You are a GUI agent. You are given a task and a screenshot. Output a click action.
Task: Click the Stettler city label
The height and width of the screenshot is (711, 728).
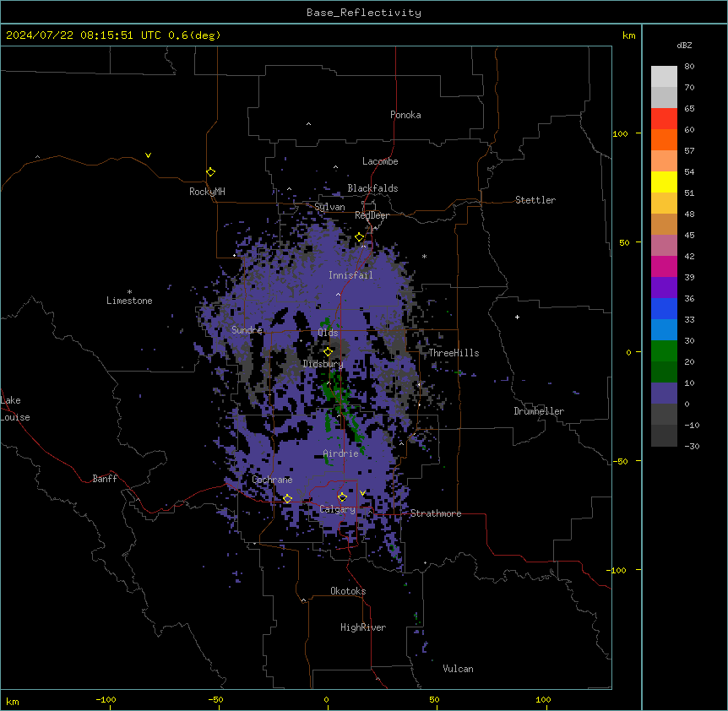(535, 200)
